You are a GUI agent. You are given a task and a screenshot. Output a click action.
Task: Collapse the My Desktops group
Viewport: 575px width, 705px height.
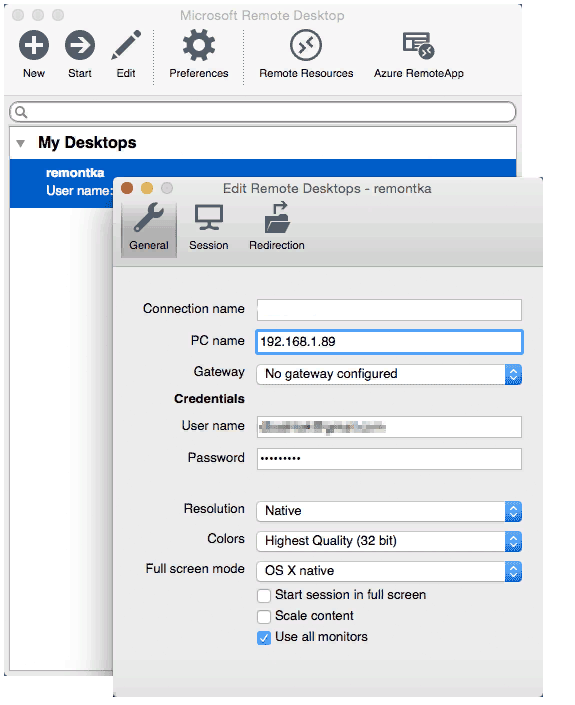(x=20, y=143)
